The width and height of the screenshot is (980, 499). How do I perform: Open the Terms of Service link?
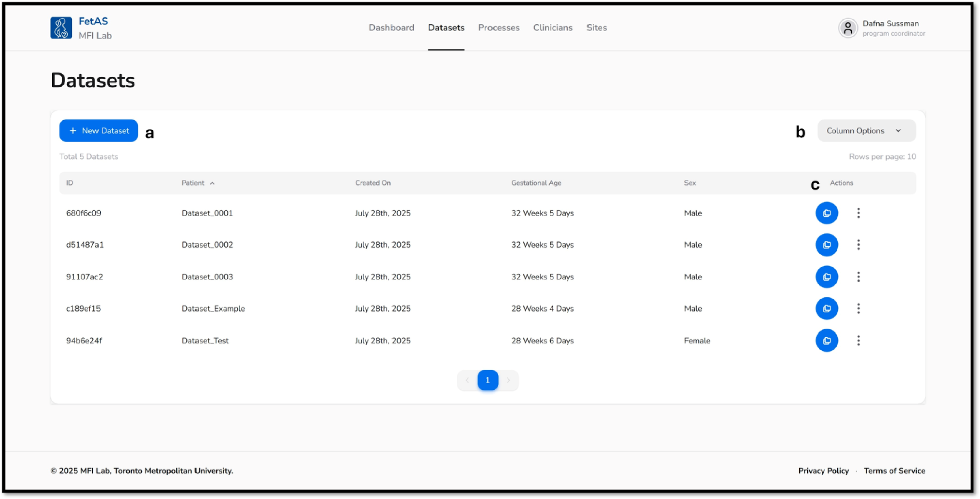[894, 471]
